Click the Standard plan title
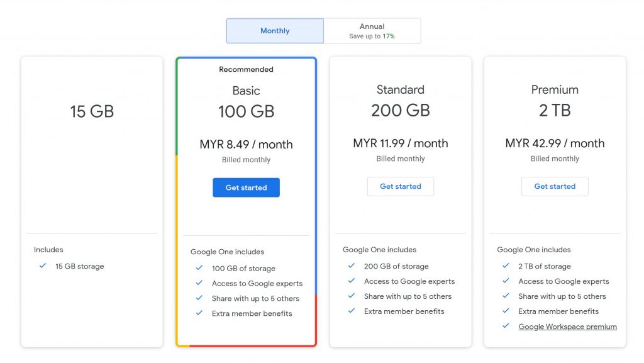 (401, 89)
